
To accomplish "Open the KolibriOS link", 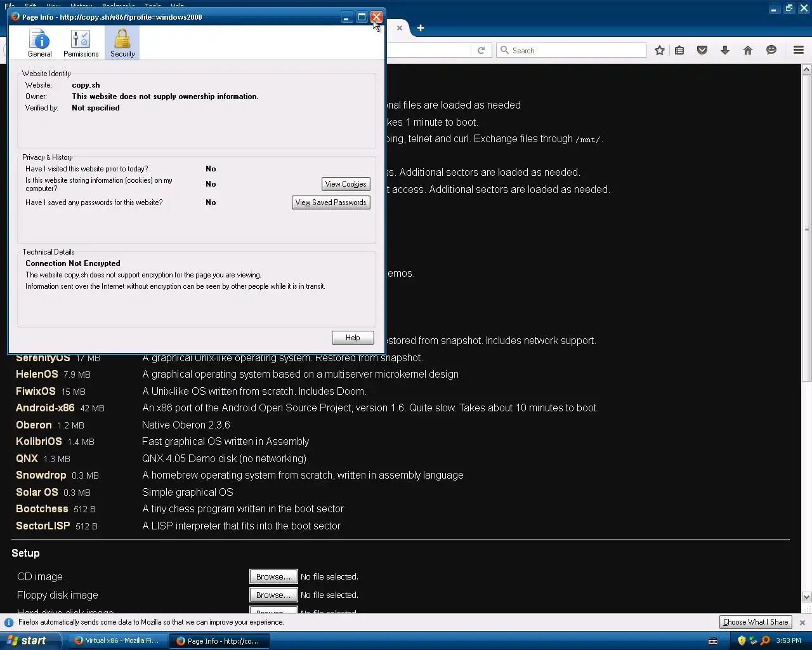I will point(39,442).
